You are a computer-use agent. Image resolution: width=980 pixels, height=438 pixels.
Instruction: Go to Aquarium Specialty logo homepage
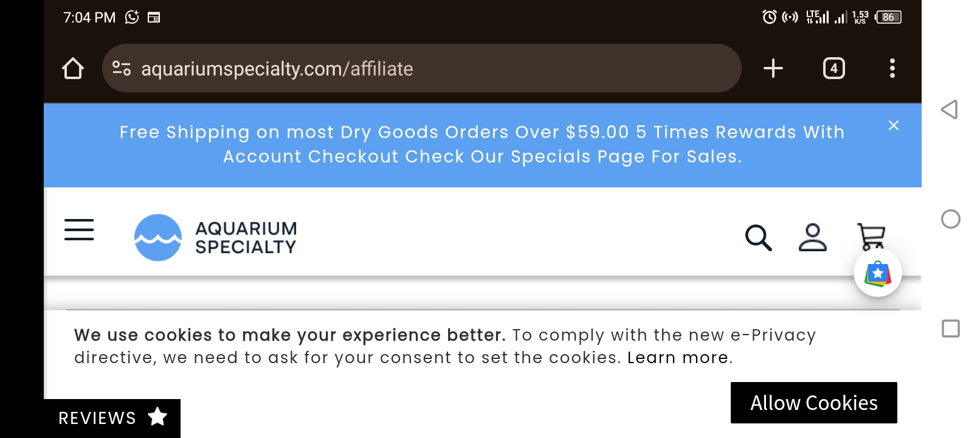click(158, 237)
